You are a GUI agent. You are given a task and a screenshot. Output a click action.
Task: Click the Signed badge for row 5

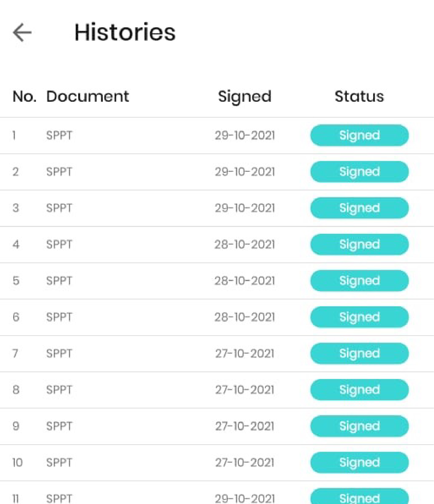point(359,281)
